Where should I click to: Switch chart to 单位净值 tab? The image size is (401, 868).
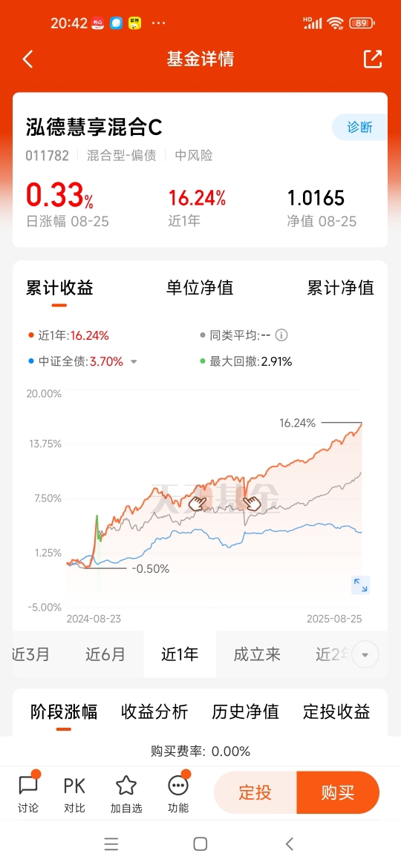[200, 288]
